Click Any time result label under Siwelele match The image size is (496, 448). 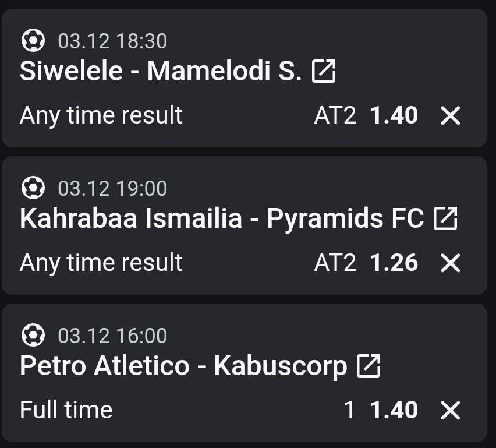pos(101,115)
